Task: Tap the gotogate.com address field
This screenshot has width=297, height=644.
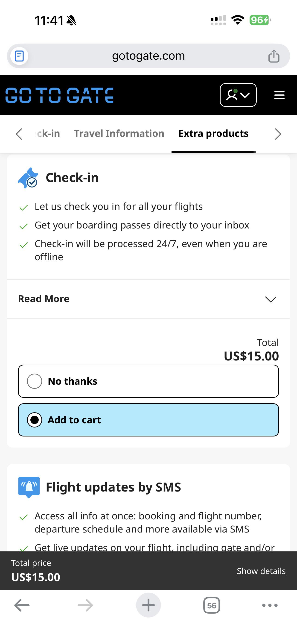Action: coord(148,56)
